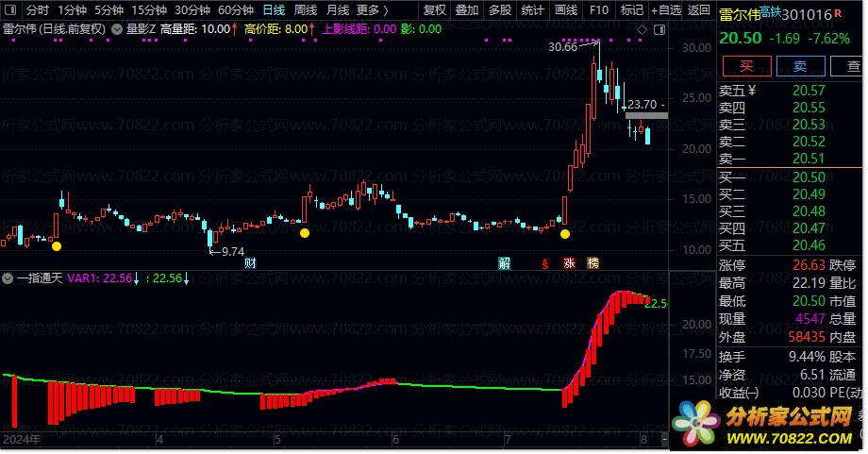Click the 最高 value 22.19
Image resolution: width=868 pixels, height=454 pixels.
tap(809, 283)
